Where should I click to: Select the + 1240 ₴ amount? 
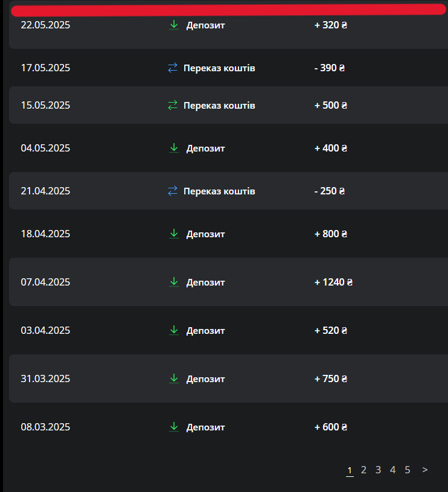[x=333, y=282]
